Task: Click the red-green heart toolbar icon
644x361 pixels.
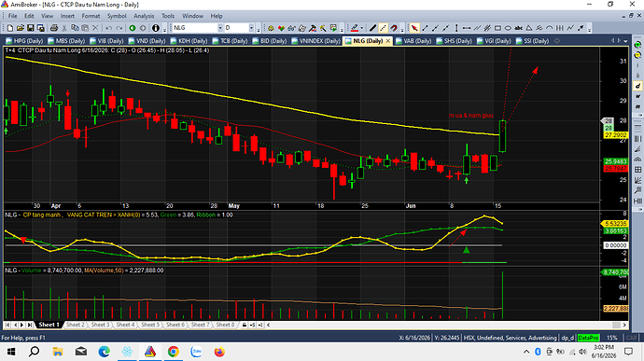Action: 281,28
